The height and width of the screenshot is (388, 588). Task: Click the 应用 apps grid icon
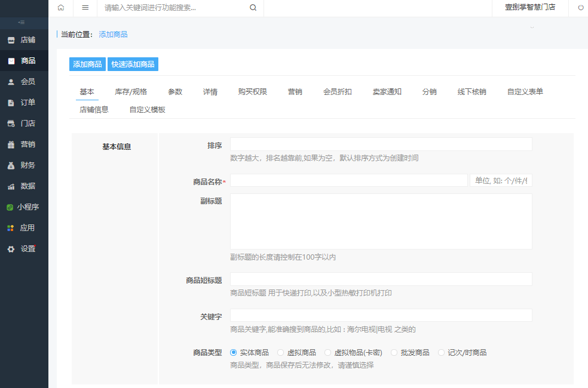tap(11, 228)
